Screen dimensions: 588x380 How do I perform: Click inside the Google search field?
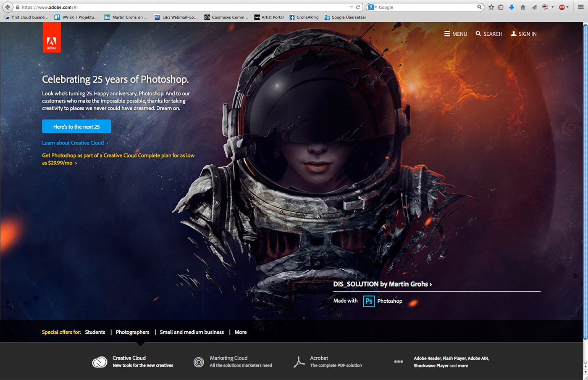pos(426,7)
